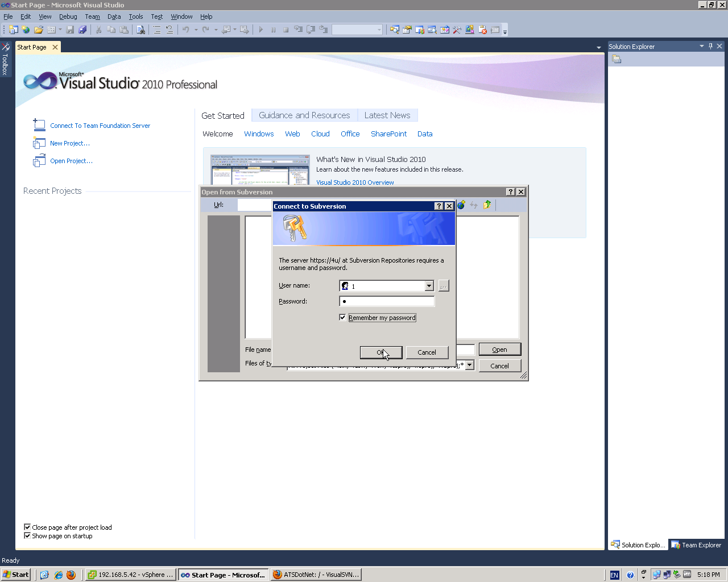Close the Start Page tab
728x582 pixels.
click(x=55, y=47)
